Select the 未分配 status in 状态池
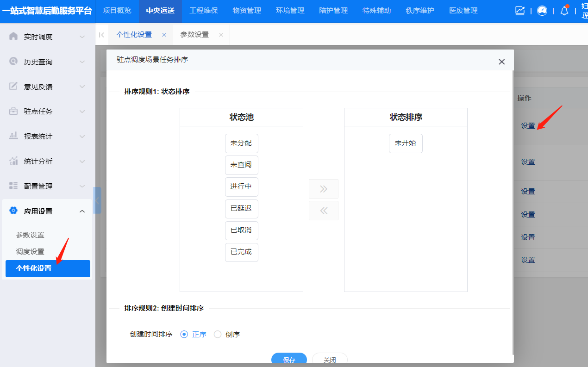 pos(241,143)
